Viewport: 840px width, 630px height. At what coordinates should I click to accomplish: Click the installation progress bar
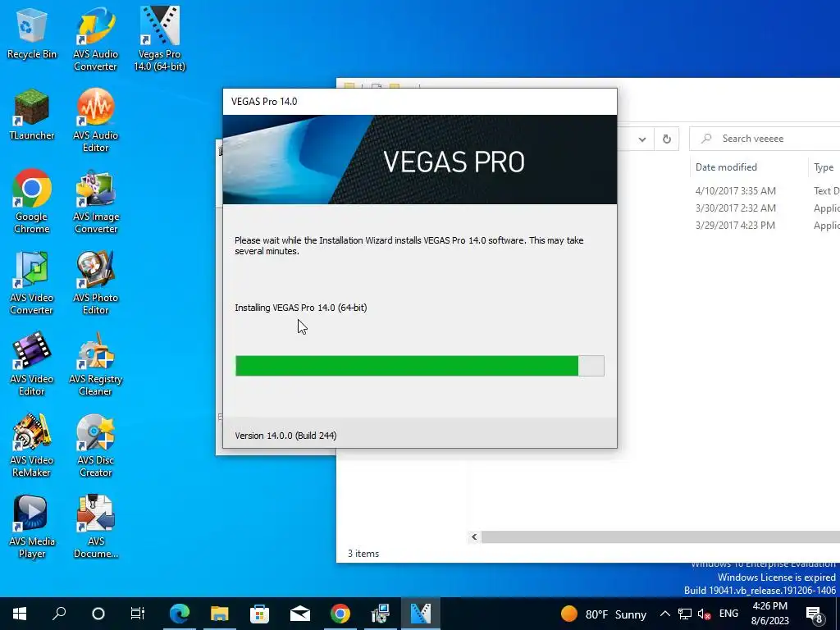click(419, 366)
